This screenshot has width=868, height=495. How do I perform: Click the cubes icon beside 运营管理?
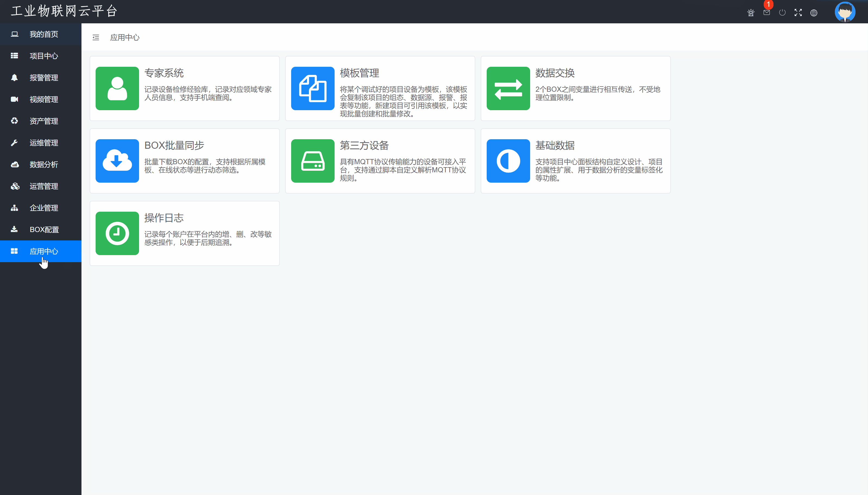(x=15, y=186)
